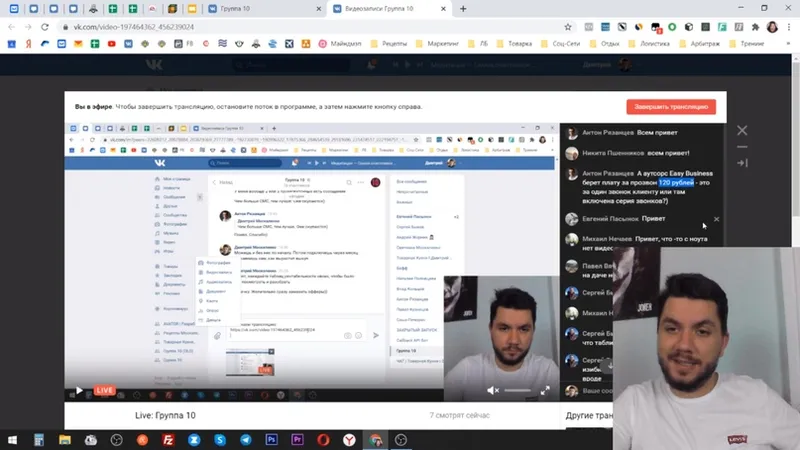Reload the page in Chrome
Screen dimensions: 800x450
click(x=45, y=27)
